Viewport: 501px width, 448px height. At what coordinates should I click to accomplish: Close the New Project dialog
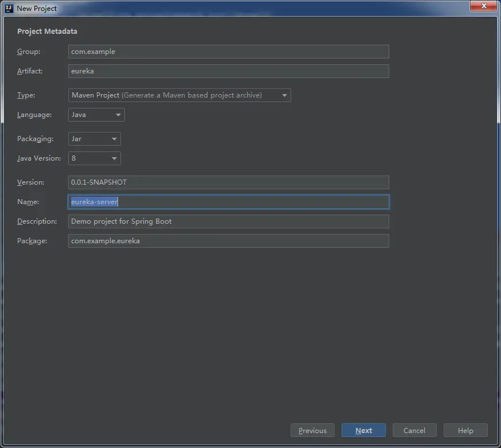point(483,6)
